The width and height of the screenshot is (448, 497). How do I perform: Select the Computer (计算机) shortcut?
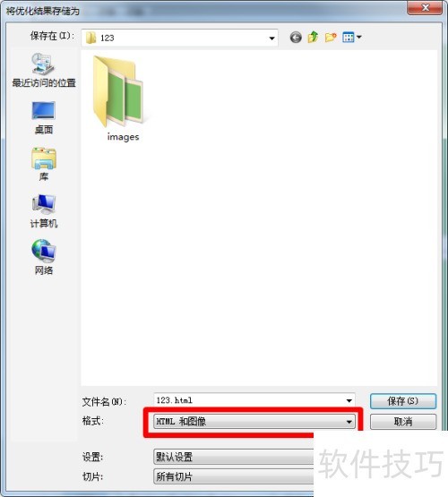coord(44,211)
